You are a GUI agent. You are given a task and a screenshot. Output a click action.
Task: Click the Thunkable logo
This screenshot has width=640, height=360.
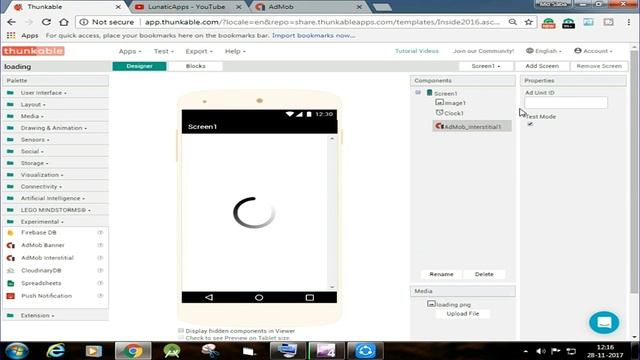(33, 51)
